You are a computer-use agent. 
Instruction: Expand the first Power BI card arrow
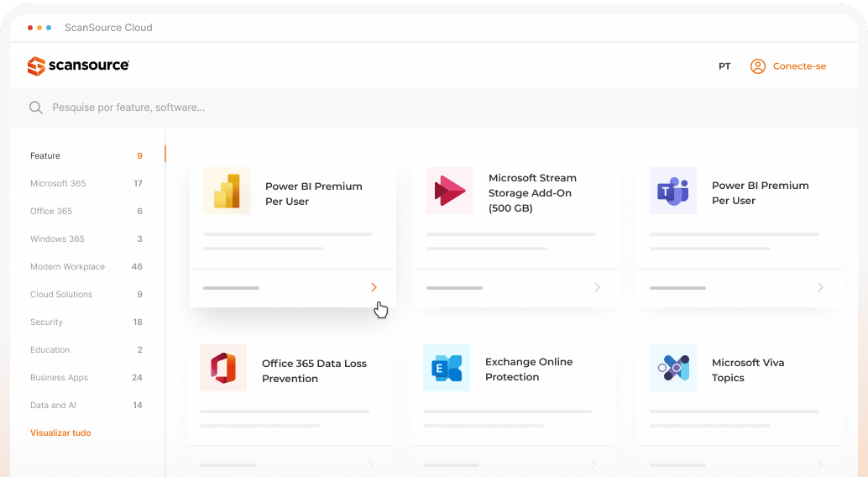(x=374, y=287)
